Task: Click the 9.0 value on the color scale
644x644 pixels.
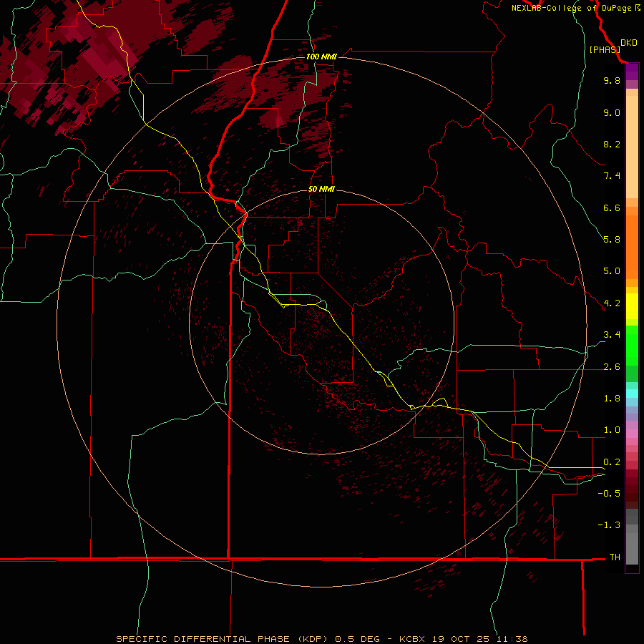Action: click(x=612, y=112)
